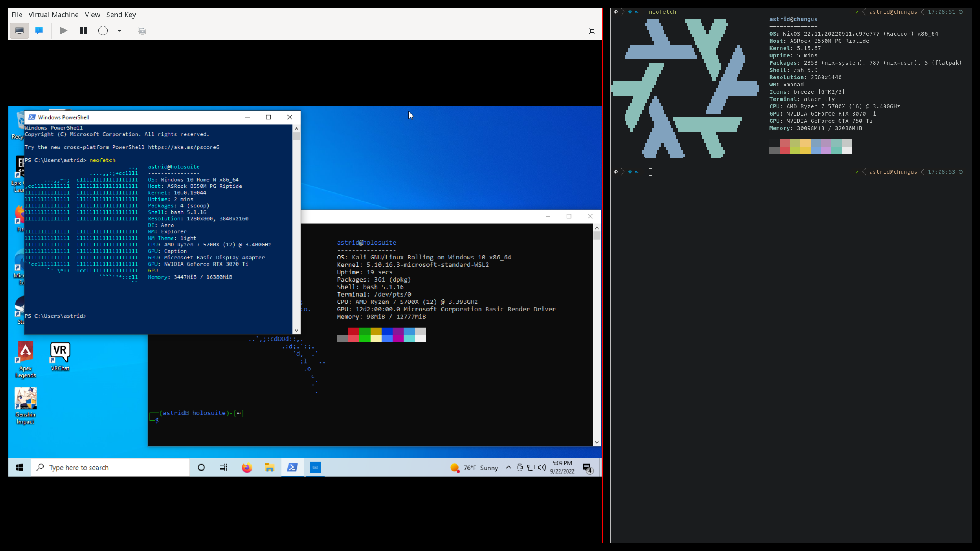
Task: Open the Windows Start menu
Action: tap(19, 467)
